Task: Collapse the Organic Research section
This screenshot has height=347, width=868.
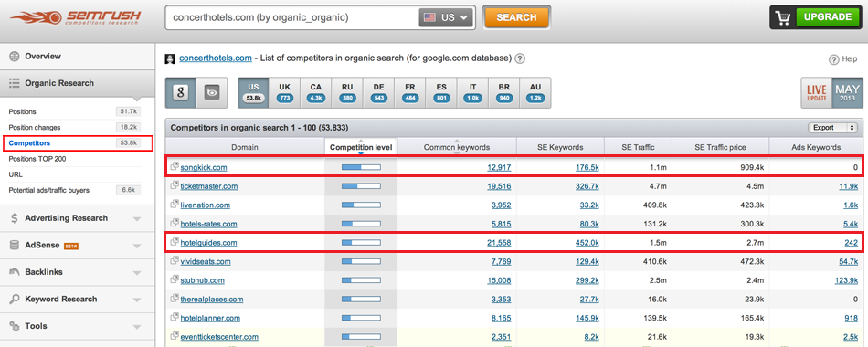Action: pyautogui.click(x=78, y=83)
